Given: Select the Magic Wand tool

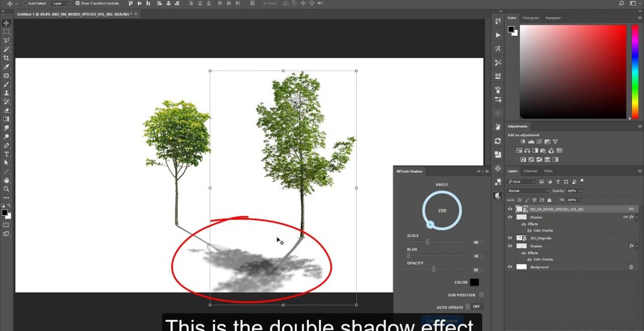Looking at the screenshot, I should pos(7,50).
